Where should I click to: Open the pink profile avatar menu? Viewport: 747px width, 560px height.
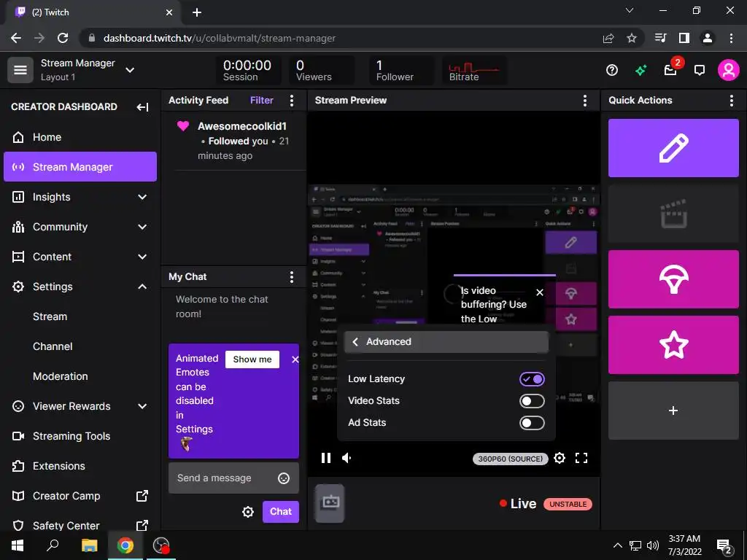(729, 71)
